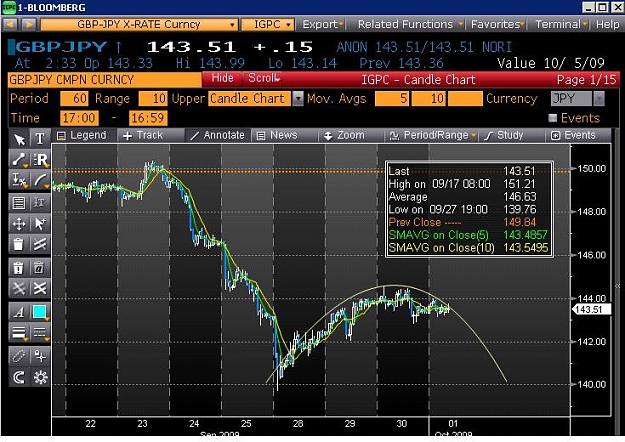Click the chain link tool icon
Viewport: 625px width, 442px height.
tap(19, 356)
